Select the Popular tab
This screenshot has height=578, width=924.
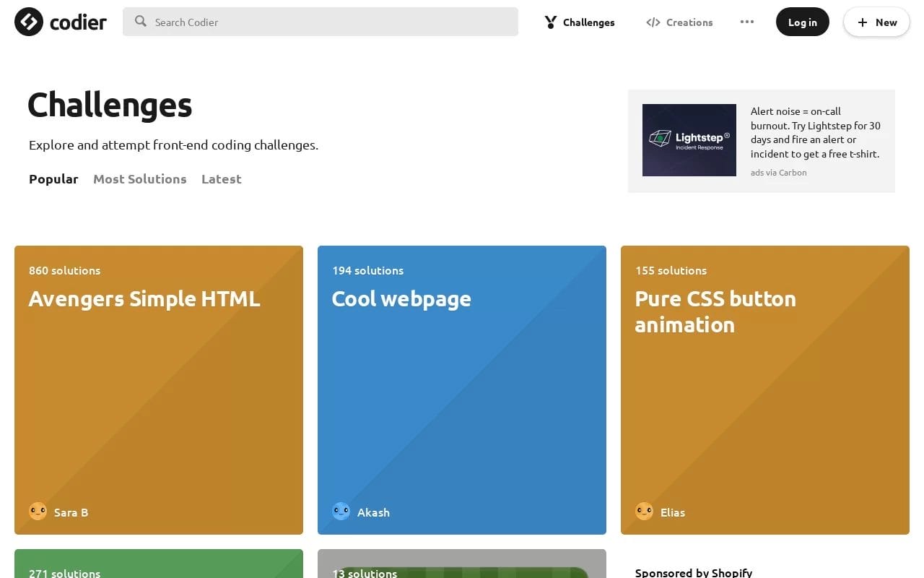[53, 179]
